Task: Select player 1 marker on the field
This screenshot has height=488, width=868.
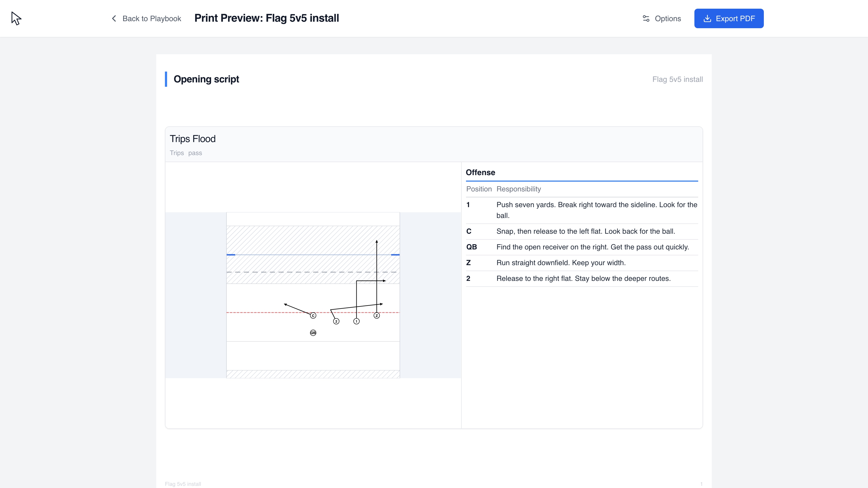Action: (x=356, y=321)
